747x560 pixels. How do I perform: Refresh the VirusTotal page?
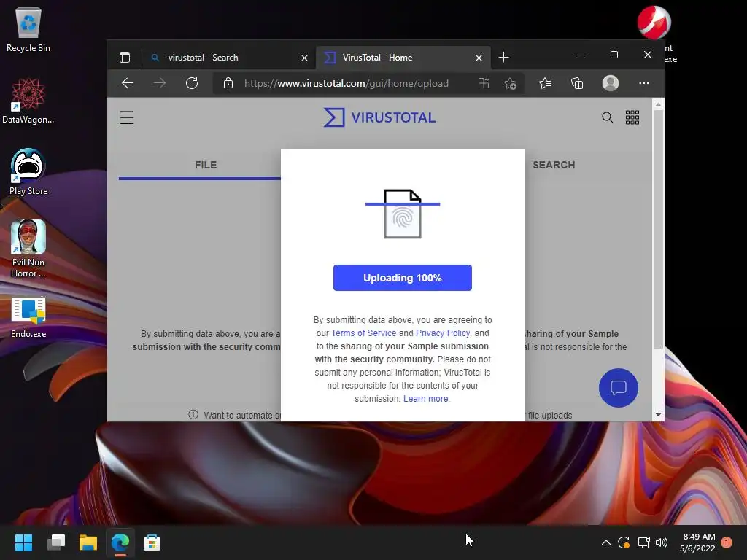pyautogui.click(x=192, y=83)
